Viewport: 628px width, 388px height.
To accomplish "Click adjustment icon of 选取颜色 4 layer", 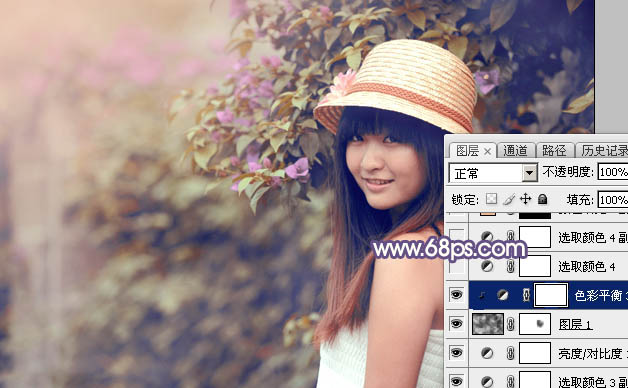I will click(487, 266).
